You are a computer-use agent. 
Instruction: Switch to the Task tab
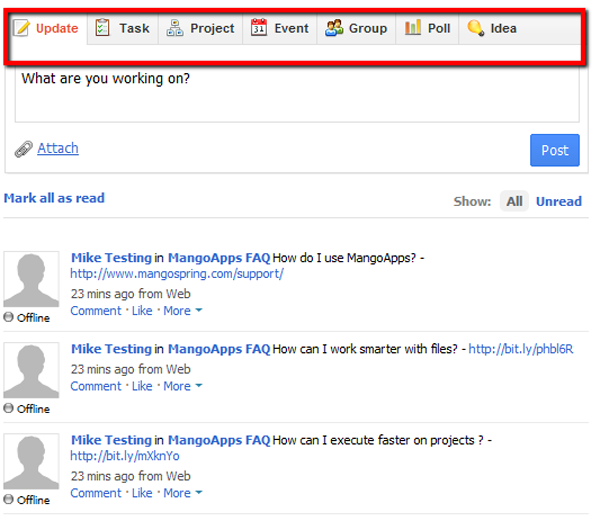(123, 28)
